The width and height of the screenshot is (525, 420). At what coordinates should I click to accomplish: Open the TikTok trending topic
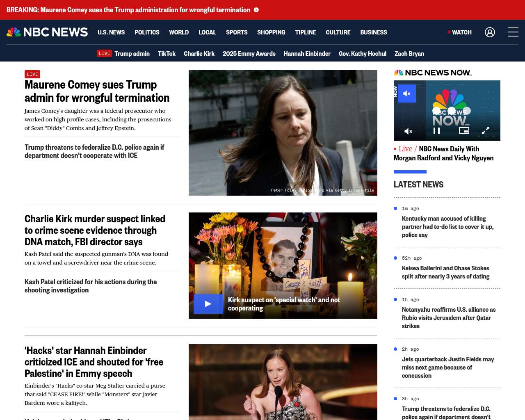[167, 53]
